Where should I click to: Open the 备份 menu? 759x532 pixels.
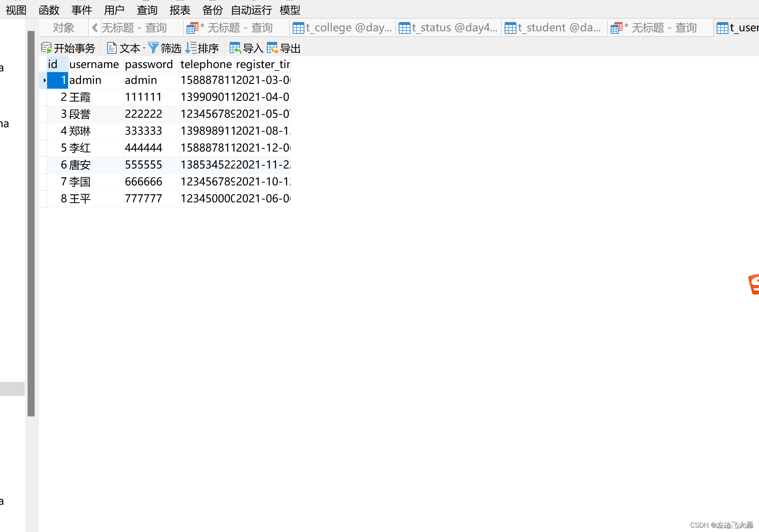[212, 10]
